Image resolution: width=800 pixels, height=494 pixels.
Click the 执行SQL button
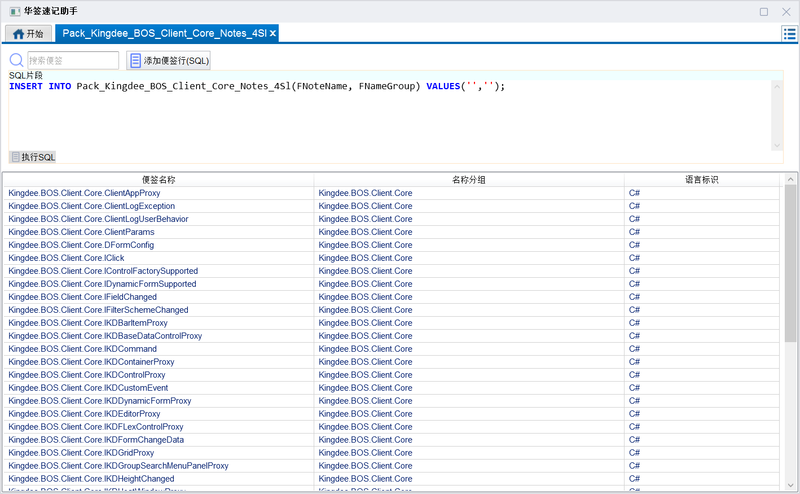[33, 157]
